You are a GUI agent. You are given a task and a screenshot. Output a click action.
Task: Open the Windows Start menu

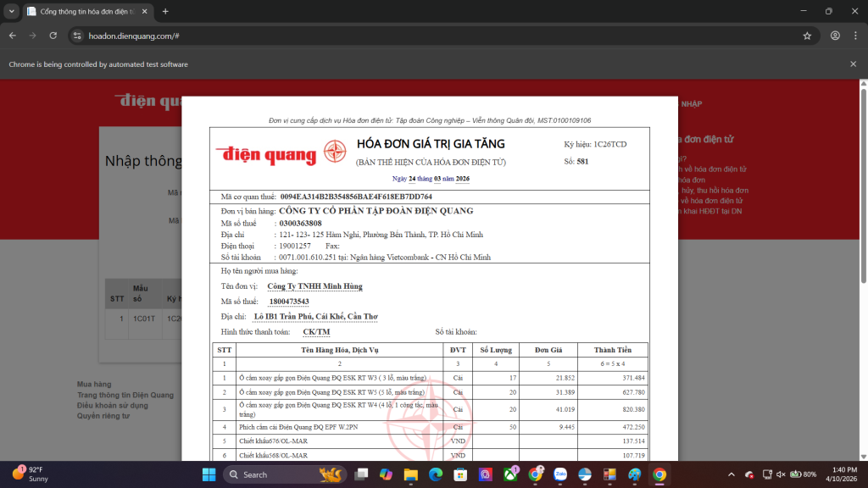[x=209, y=474]
